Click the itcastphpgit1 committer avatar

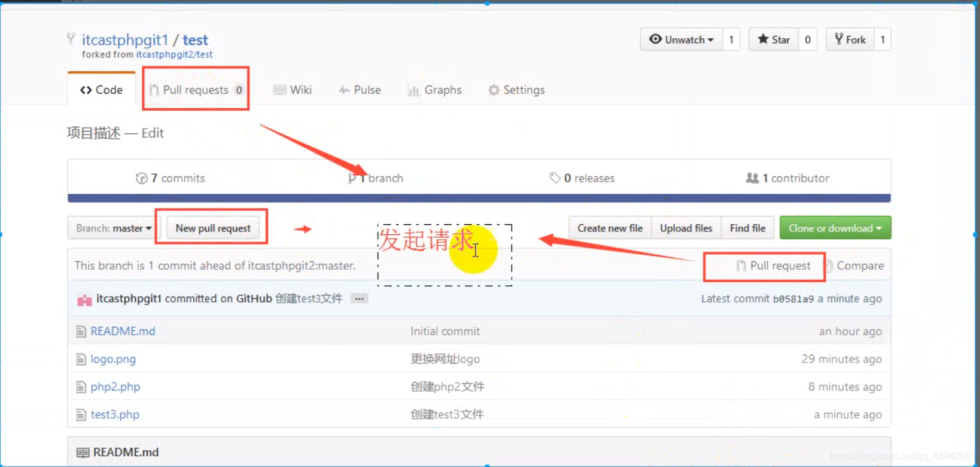coord(84,300)
